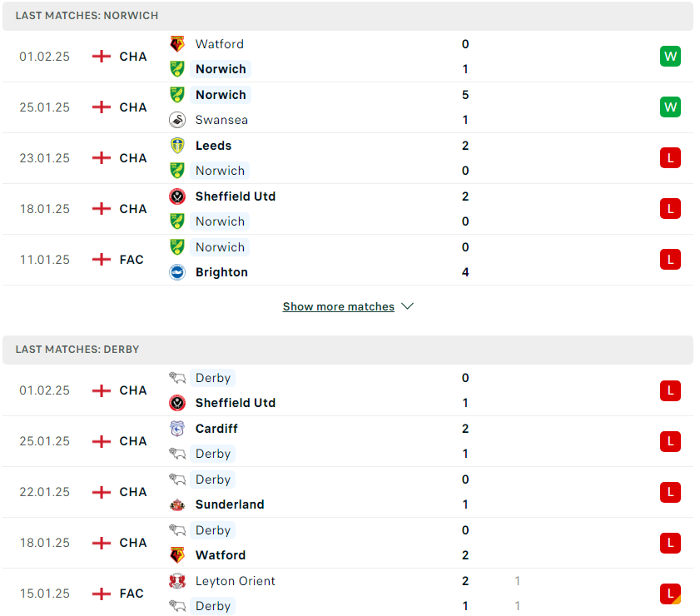Open the Sheffield Utd team link dated 18.01.25
This screenshot has width=700, height=616.
pos(236,196)
